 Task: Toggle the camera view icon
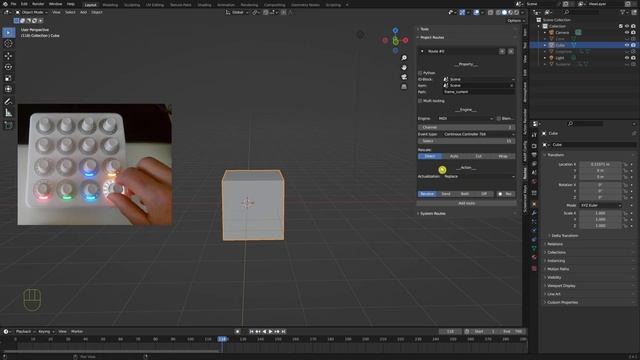[404, 77]
